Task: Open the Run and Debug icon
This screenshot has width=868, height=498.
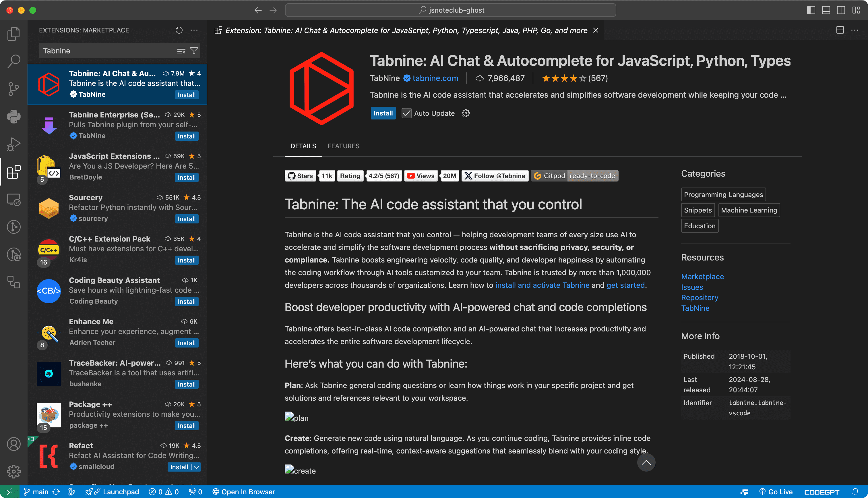Action: [x=14, y=143]
